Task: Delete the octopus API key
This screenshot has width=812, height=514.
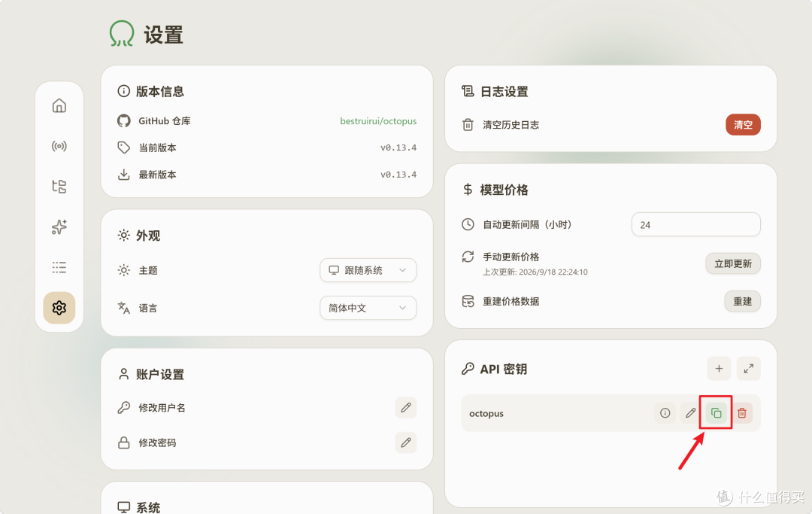Action: click(741, 413)
